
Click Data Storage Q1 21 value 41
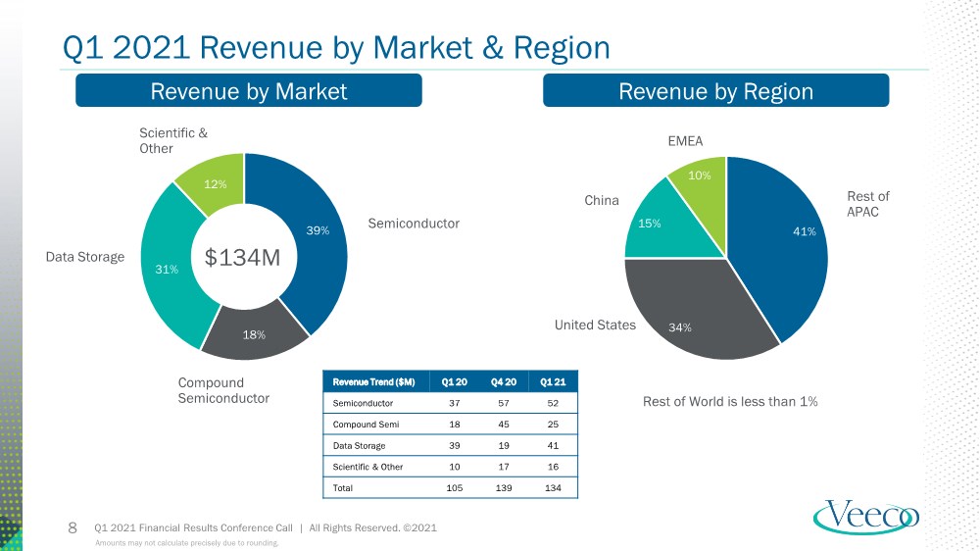553,446
